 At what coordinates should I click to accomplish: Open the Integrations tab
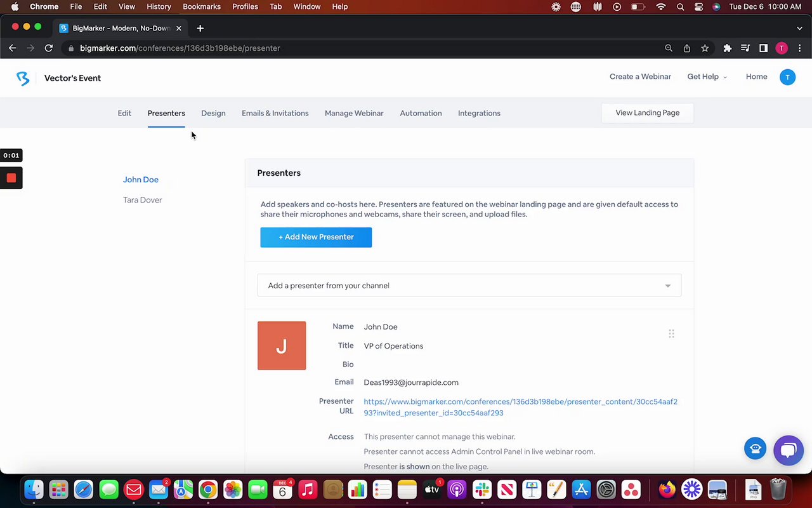479,113
